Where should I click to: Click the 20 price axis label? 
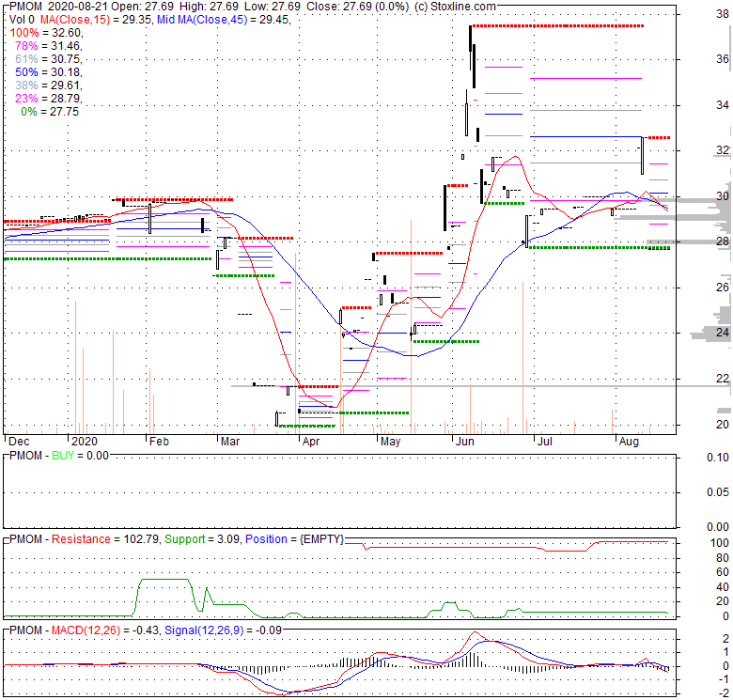pyautogui.click(x=723, y=425)
